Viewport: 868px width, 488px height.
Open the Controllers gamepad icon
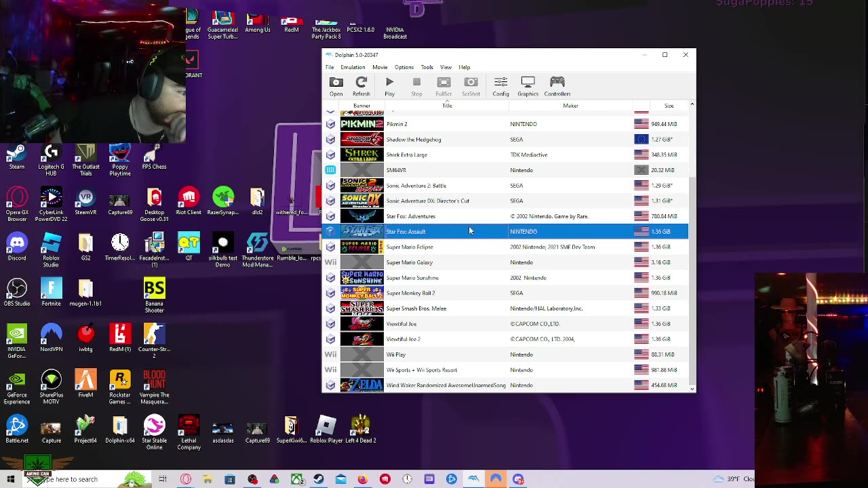[x=557, y=86]
